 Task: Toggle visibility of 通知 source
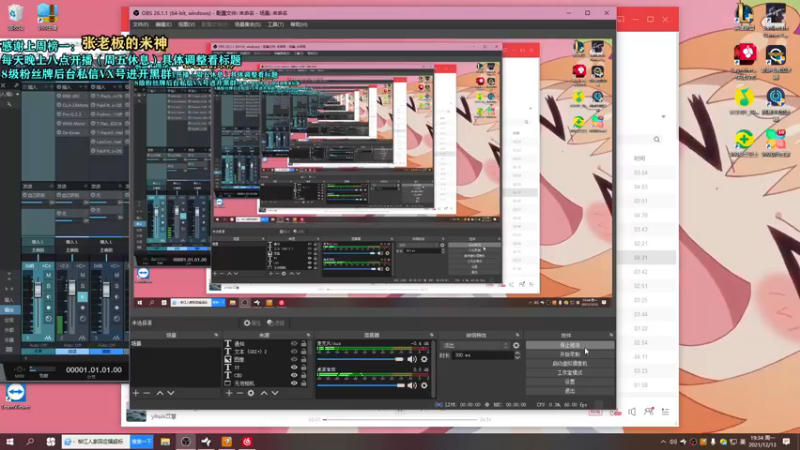pyautogui.click(x=294, y=344)
